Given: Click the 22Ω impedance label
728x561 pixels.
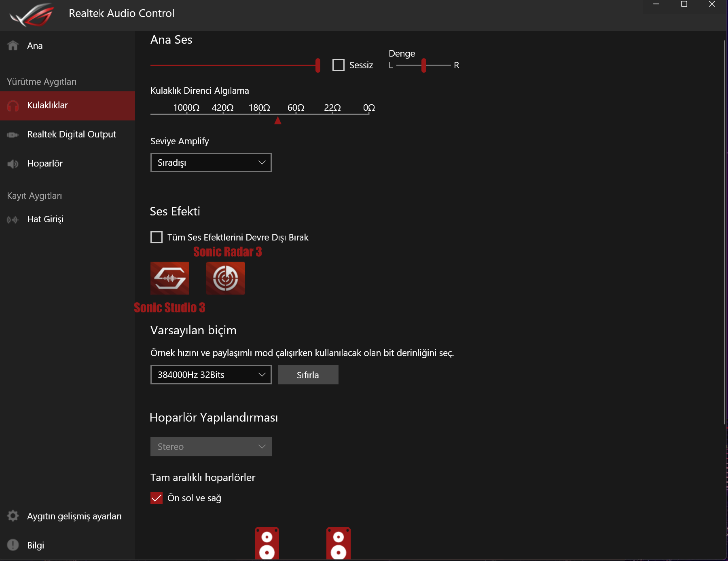Looking at the screenshot, I should pos(332,108).
